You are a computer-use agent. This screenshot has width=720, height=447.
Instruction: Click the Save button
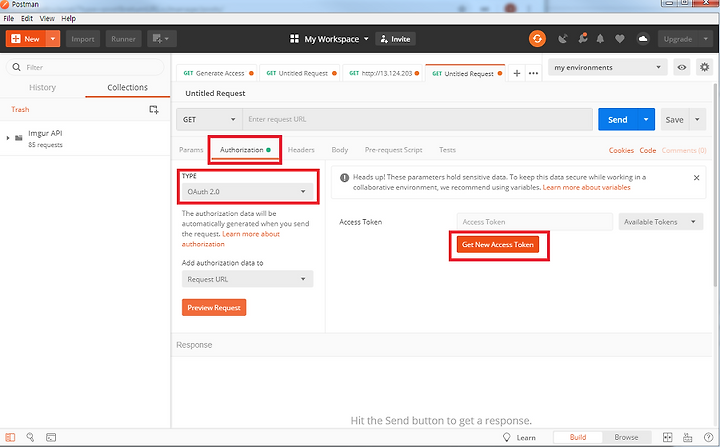pyautogui.click(x=675, y=119)
